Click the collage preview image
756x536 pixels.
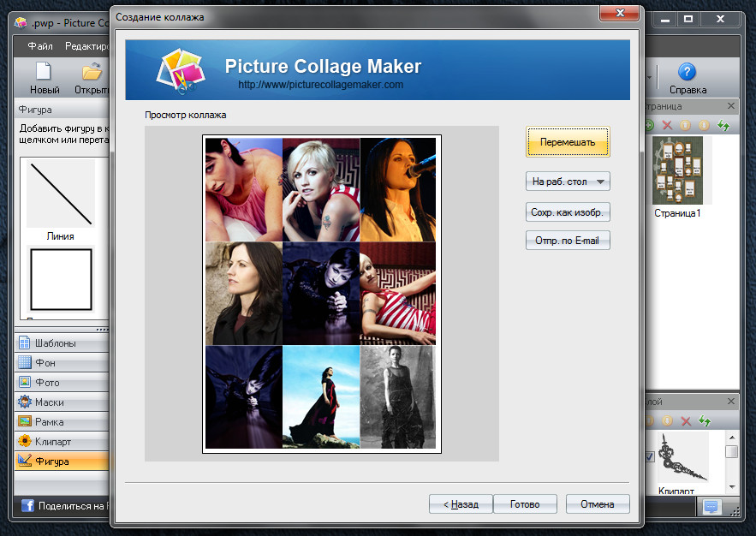(x=322, y=294)
